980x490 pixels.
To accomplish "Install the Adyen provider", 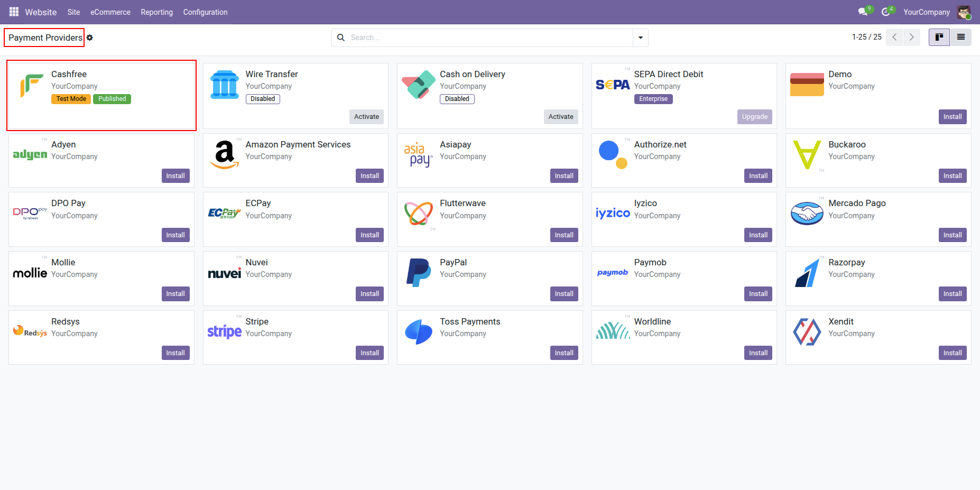I will pos(175,176).
